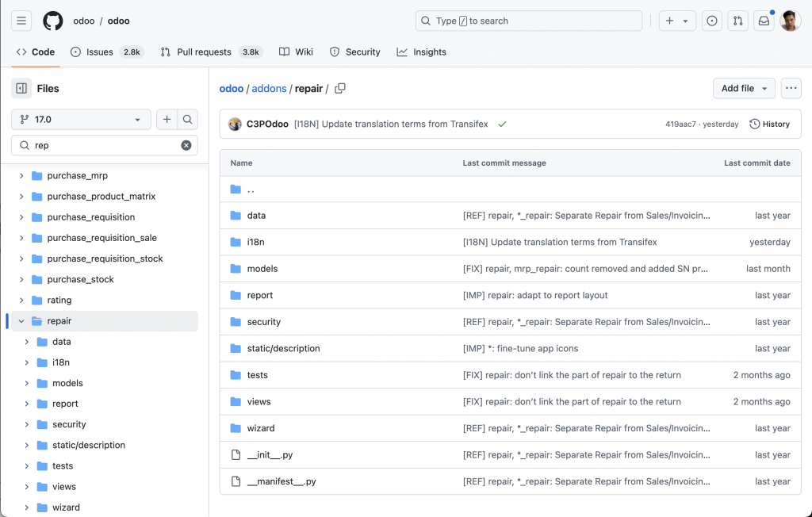Click the file filter field containing 'rep'
This screenshot has width=812, height=517.
(x=105, y=146)
